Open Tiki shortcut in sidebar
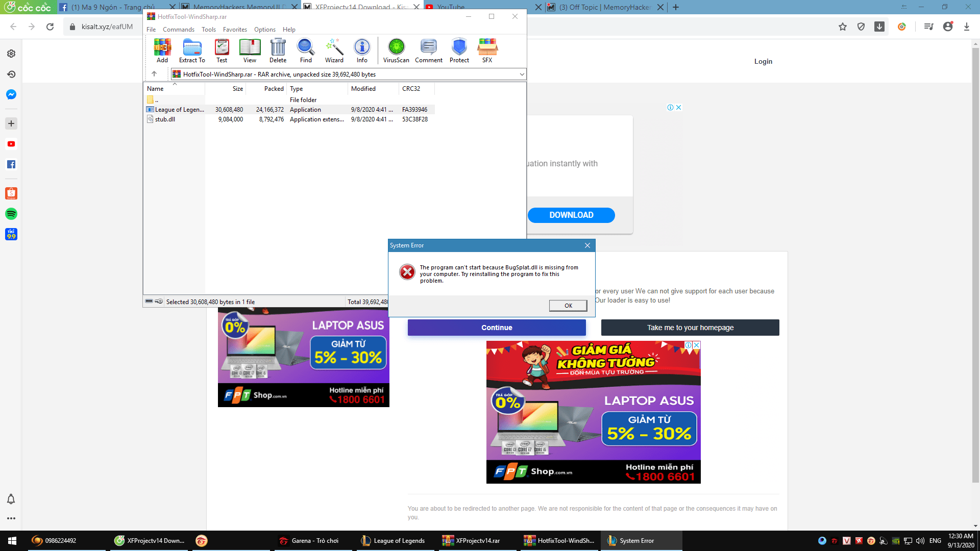Viewport: 980px width, 551px height. (11, 234)
